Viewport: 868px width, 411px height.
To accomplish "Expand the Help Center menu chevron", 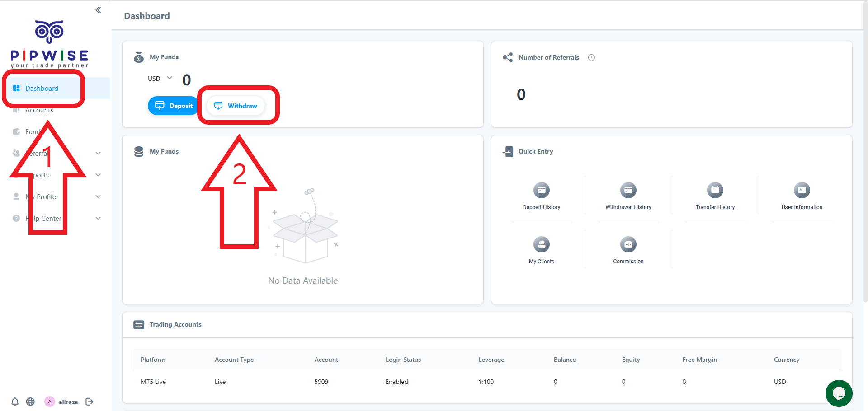I will click(98, 218).
